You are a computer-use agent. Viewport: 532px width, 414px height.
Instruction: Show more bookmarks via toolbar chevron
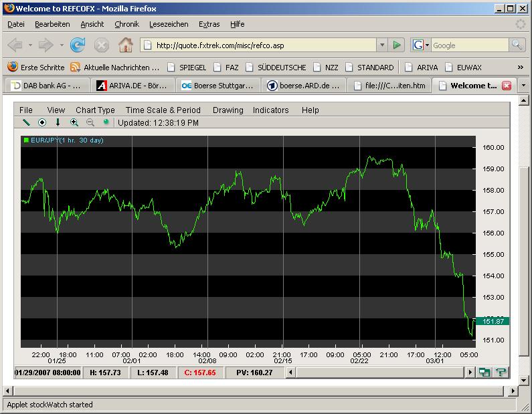tap(520, 68)
